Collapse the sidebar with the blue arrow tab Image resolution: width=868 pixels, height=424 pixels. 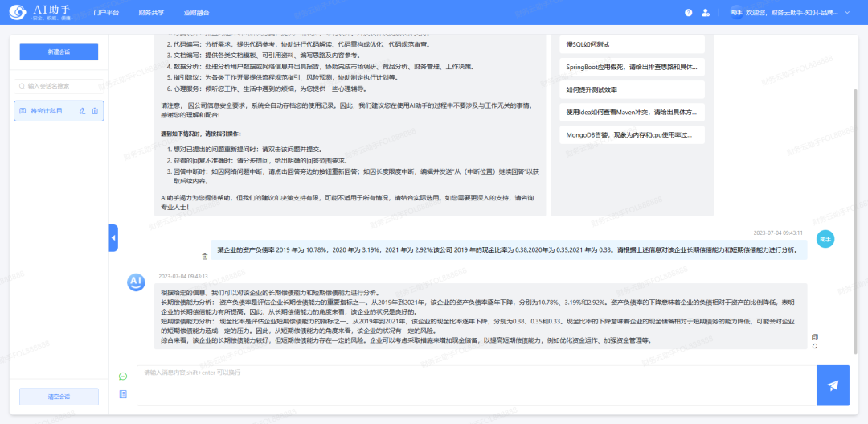pos(113,238)
